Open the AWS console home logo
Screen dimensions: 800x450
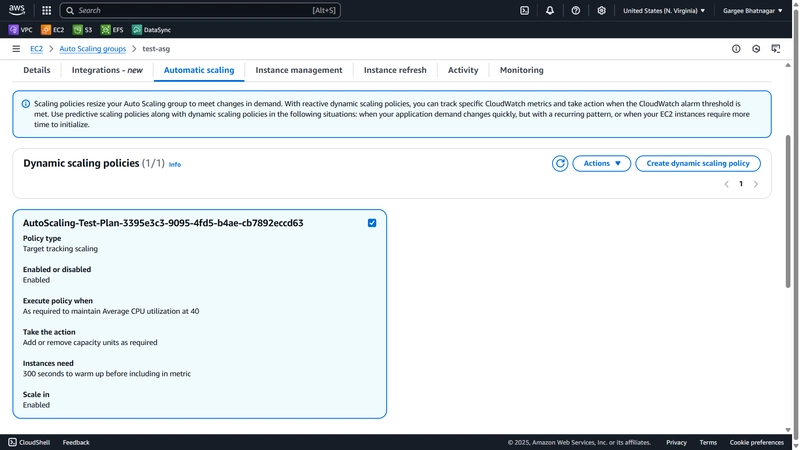16,10
